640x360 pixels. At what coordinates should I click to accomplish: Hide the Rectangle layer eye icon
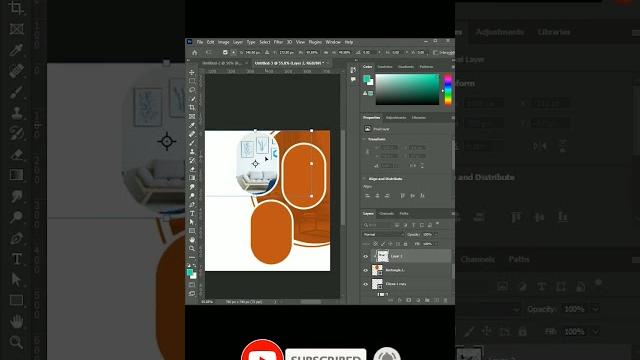pos(366,270)
